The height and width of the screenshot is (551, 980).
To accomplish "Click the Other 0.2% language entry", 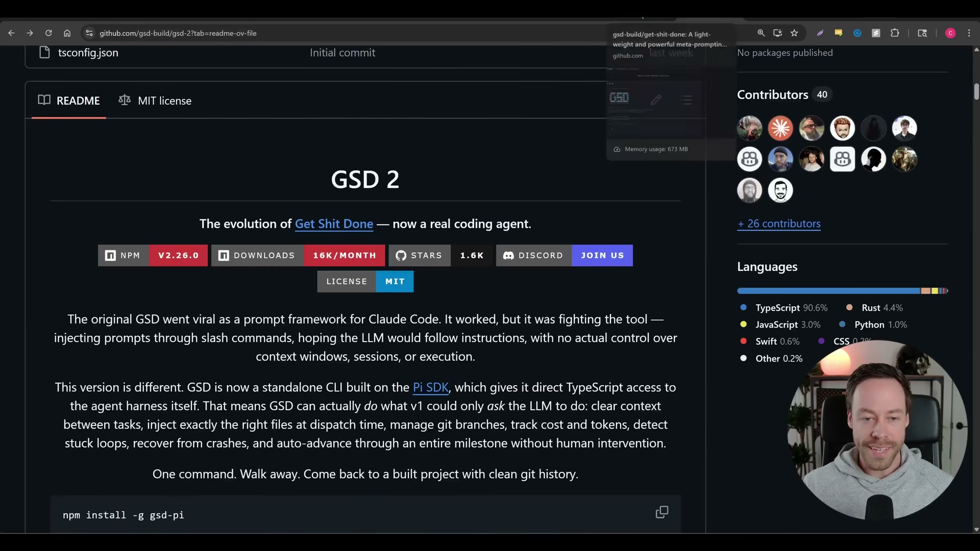I will pyautogui.click(x=771, y=359).
